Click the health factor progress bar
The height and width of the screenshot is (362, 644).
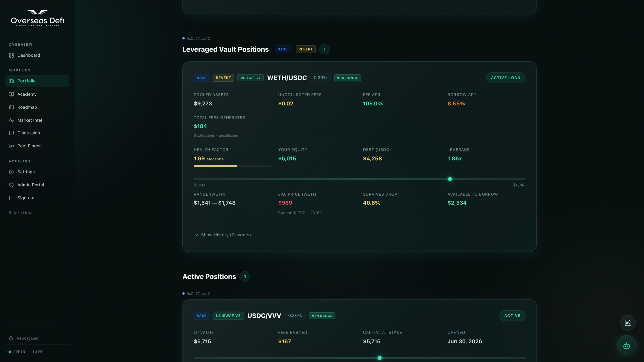click(232, 166)
